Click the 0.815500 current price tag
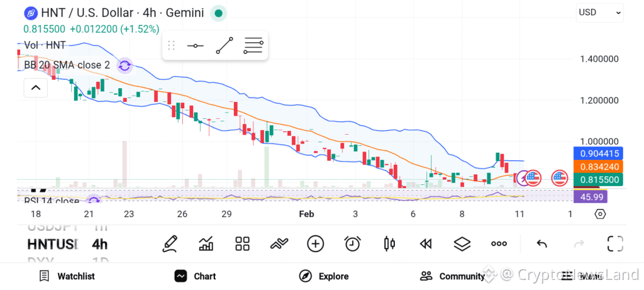 [x=599, y=179]
